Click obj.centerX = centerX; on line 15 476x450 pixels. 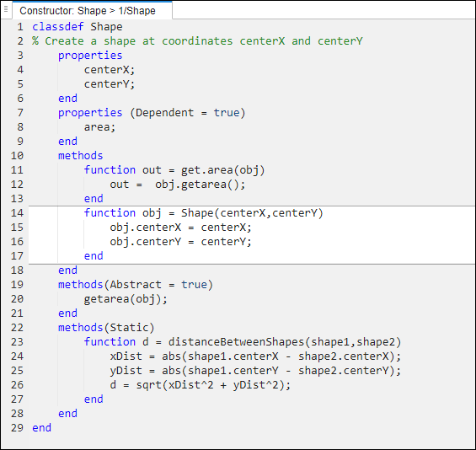[180, 228]
